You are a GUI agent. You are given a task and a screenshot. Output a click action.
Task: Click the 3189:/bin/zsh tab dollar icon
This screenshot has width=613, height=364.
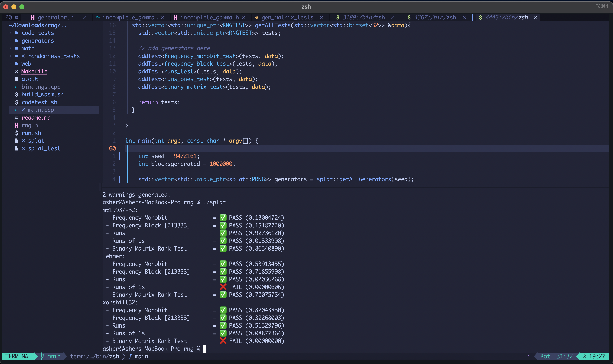338,17
